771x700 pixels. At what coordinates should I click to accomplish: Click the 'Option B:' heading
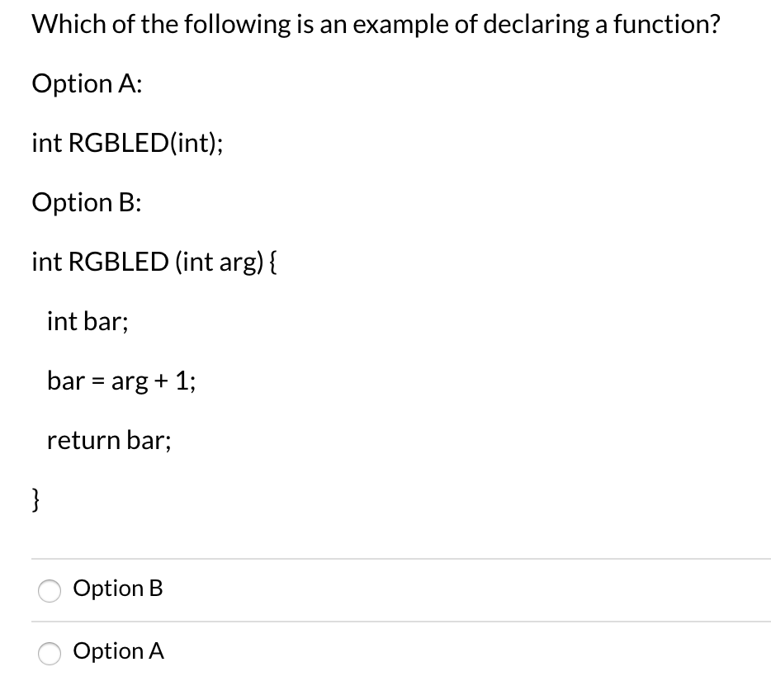(x=86, y=202)
